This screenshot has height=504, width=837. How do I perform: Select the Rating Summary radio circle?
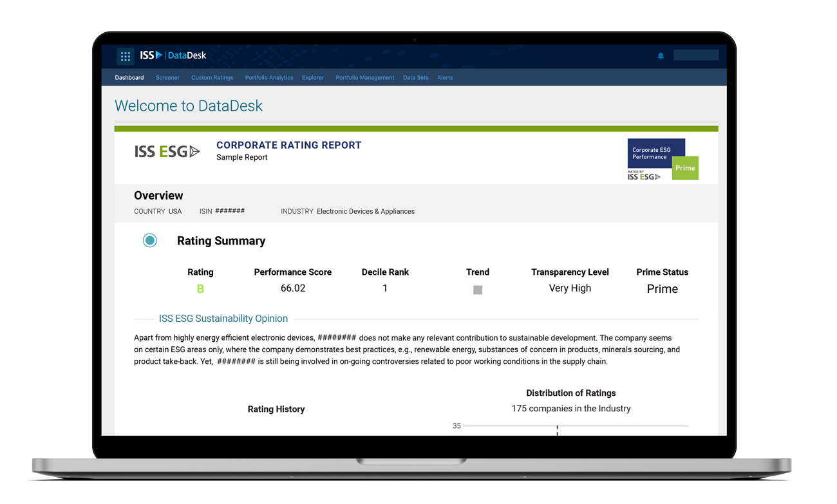pyautogui.click(x=150, y=241)
